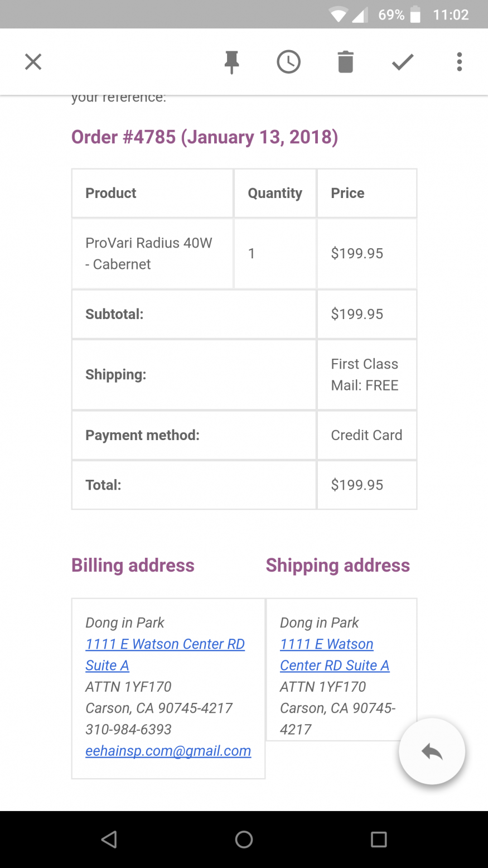Open the three-dot overflow menu

[x=459, y=62]
